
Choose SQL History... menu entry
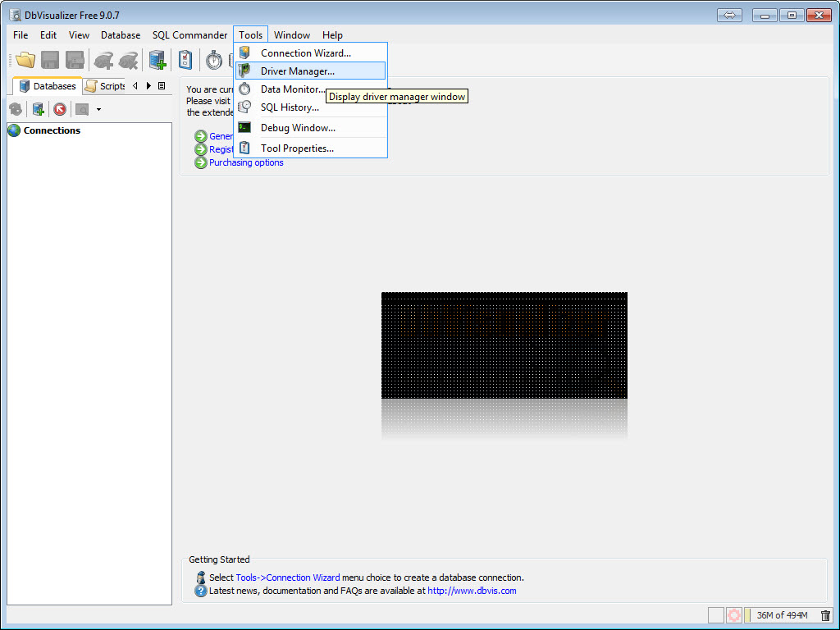[310, 107]
